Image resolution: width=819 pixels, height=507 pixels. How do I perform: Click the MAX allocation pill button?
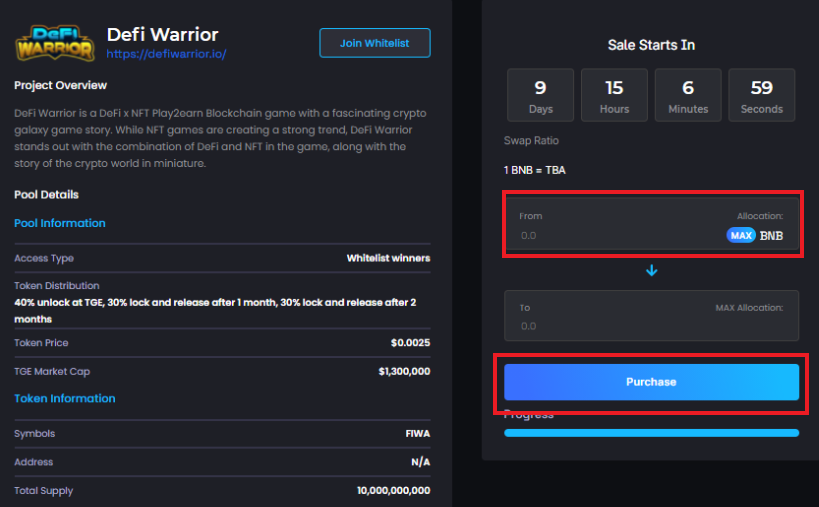point(741,235)
